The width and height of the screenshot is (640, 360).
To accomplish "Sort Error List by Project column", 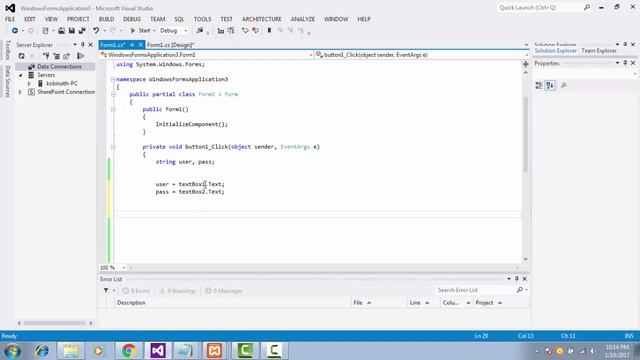I will click(502, 303).
